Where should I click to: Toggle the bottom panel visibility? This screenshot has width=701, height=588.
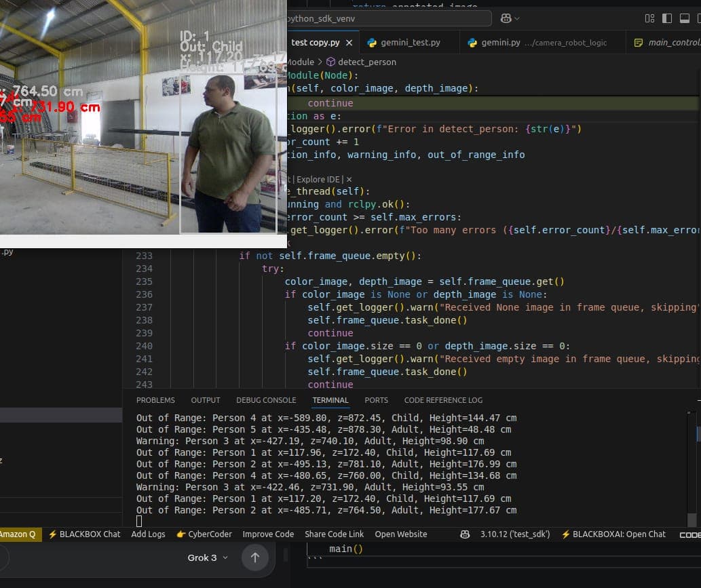pyautogui.click(x=685, y=18)
